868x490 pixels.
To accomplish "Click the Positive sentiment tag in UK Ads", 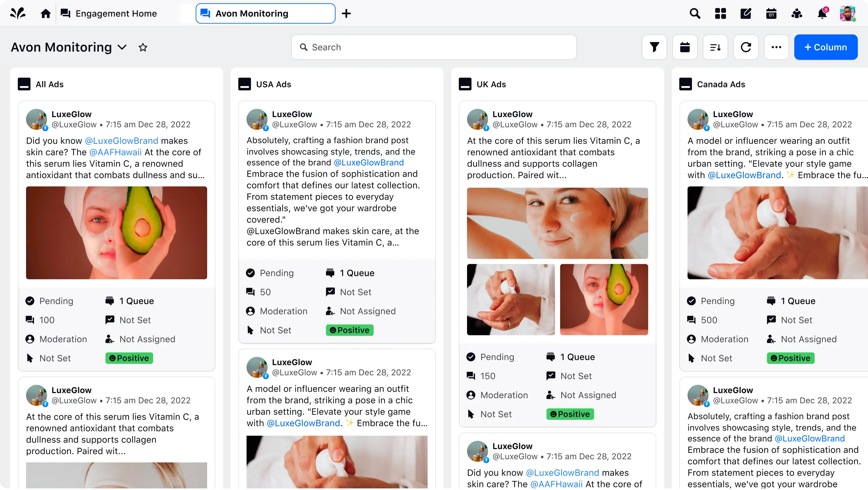I will (x=570, y=414).
